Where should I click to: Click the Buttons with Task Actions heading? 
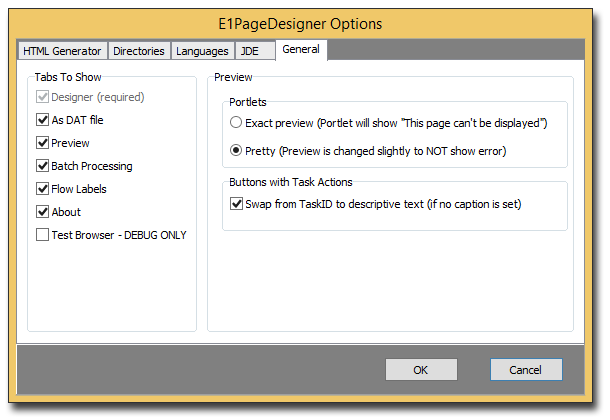(x=291, y=182)
